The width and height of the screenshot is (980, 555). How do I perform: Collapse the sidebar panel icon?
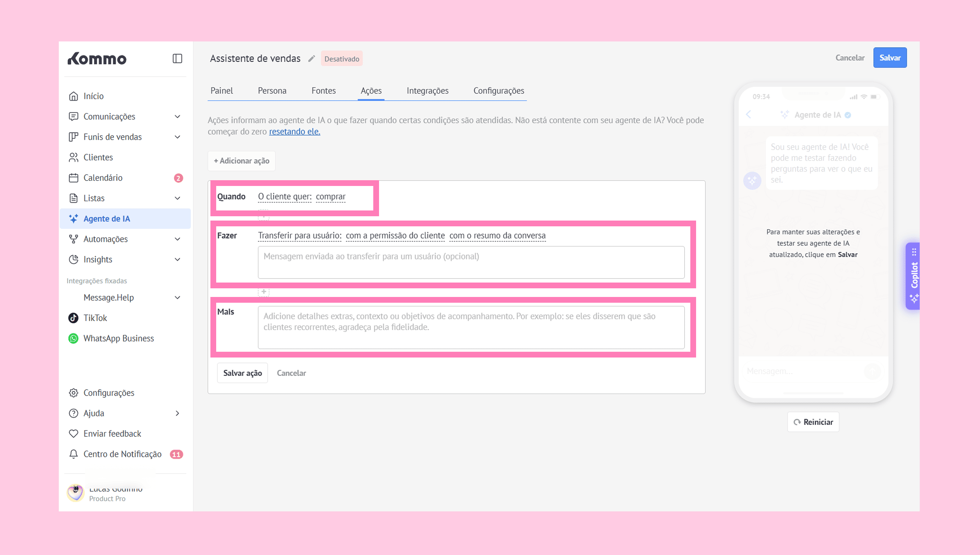[177, 58]
